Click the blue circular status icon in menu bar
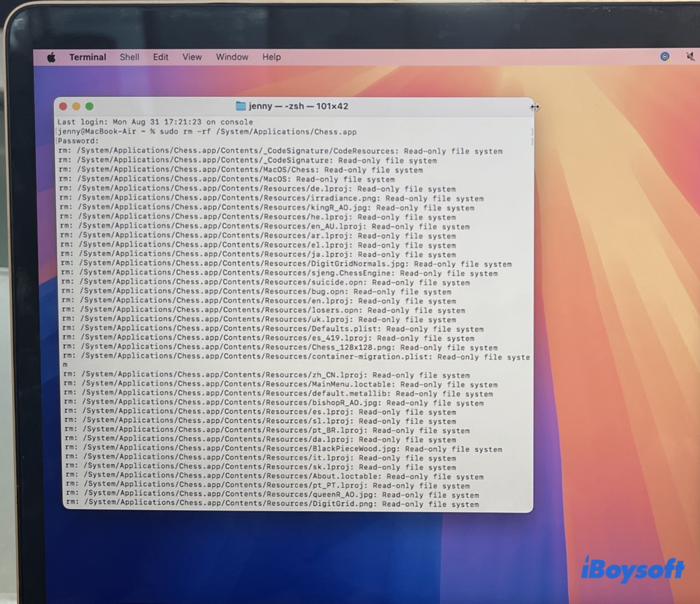Image resolution: width=700 pixels, height=604 pixels. (665, 57)
